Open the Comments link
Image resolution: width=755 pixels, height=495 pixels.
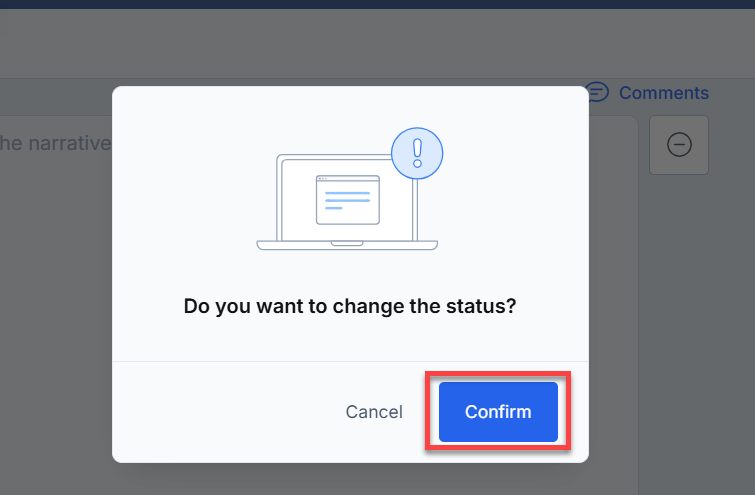[x=664, y=92]
